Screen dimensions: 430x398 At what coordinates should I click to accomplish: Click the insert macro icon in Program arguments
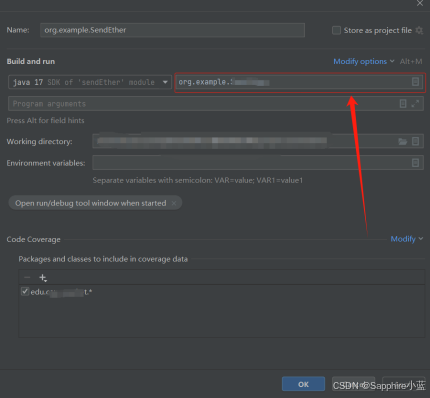tap(403, 104)
